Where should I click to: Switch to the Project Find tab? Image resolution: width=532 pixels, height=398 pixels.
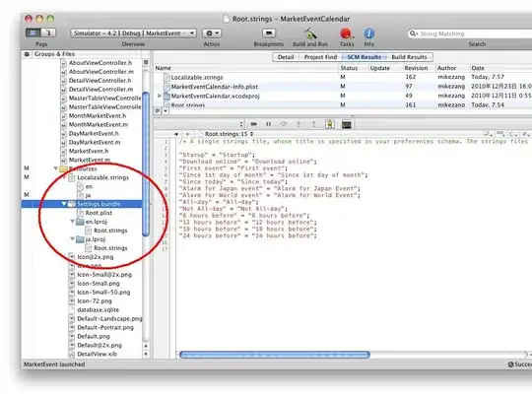(320, 57)
